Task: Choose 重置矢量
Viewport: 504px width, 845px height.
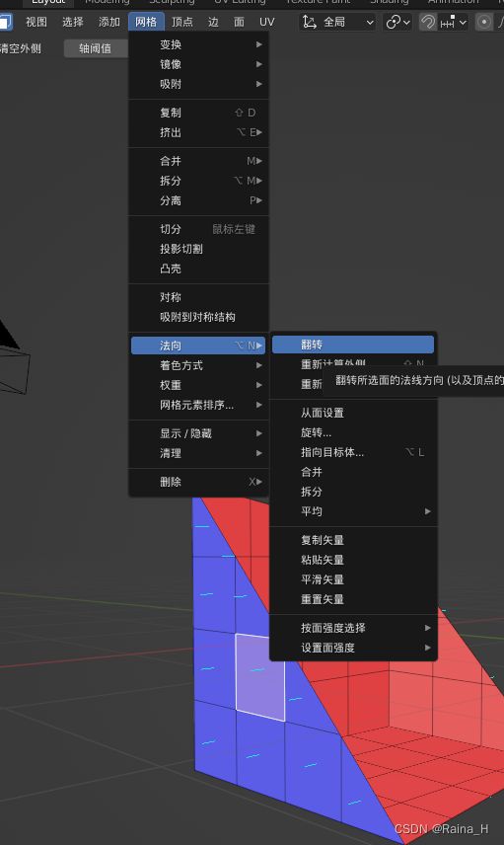Action: pos(353,599)
